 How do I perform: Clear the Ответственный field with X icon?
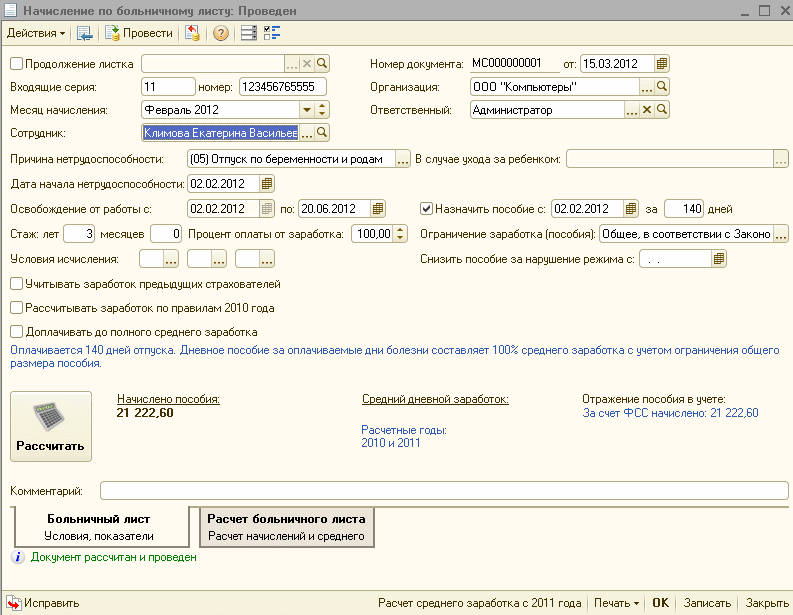pos(646,110)
